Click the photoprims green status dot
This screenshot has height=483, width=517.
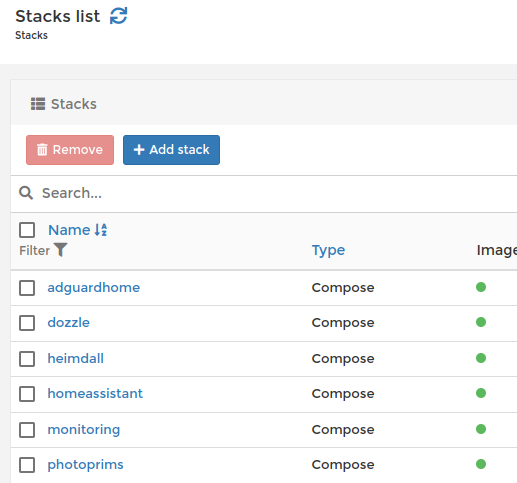(x=481, y=464)
